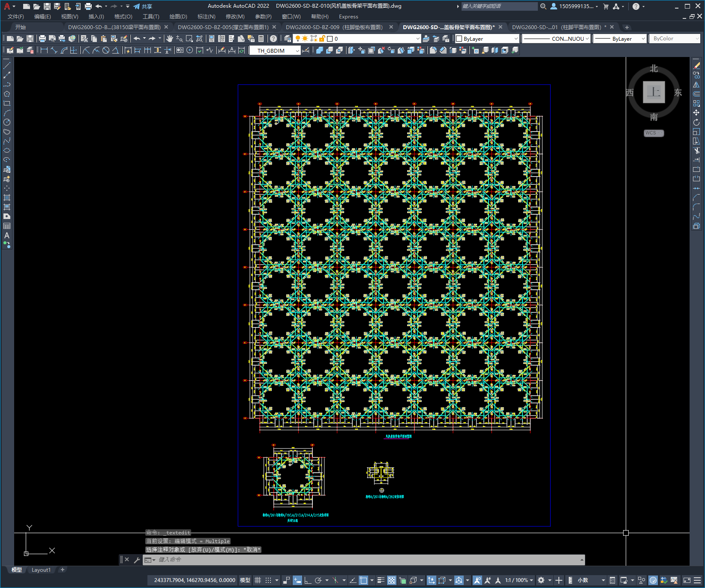The height and width of the screenshot is (588, 705).
Task: Toggle dynamic input mode
Action: click(x=297, y=580)
